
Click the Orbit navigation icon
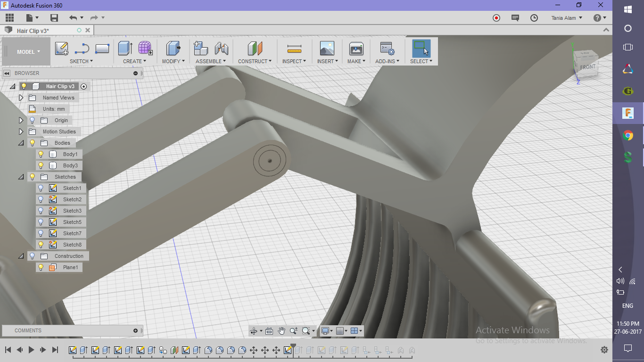point(254,331)
